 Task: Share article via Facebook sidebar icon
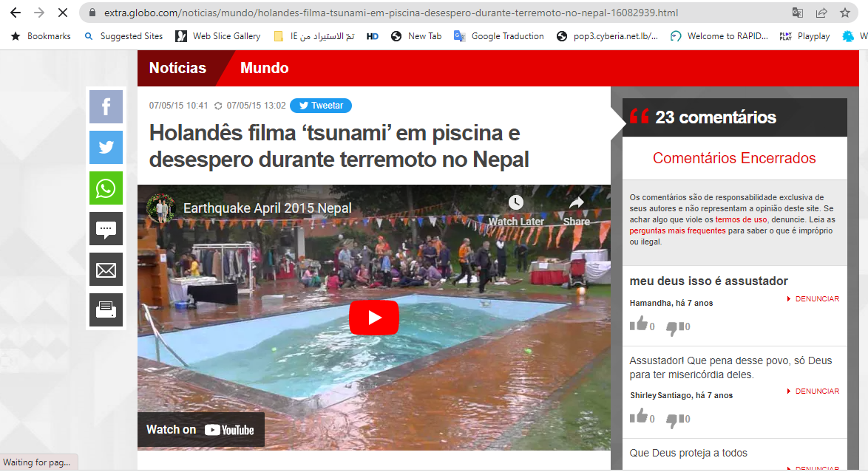click(x=106, y=106)
